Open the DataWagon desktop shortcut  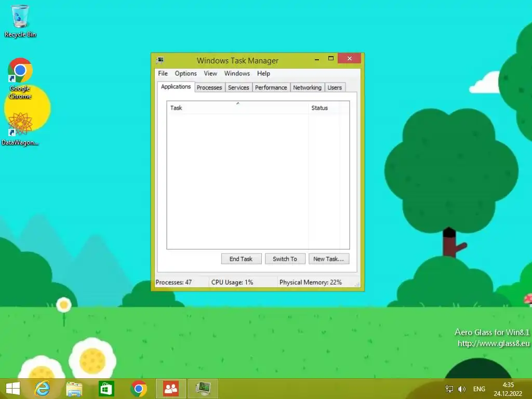pos(20,129)
